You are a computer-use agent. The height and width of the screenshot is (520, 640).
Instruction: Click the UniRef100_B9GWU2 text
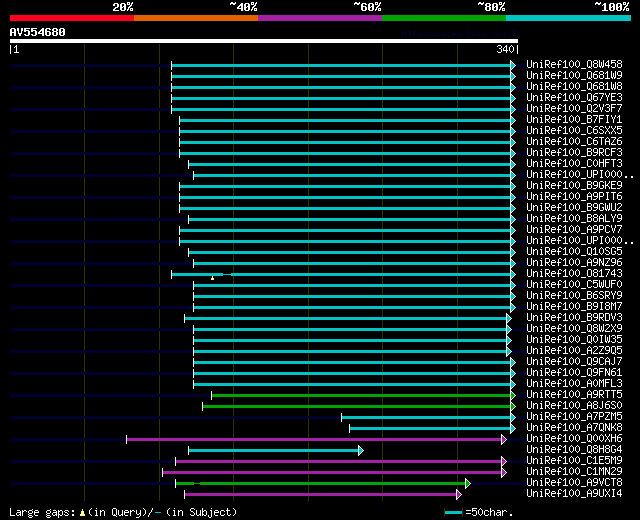574,207
